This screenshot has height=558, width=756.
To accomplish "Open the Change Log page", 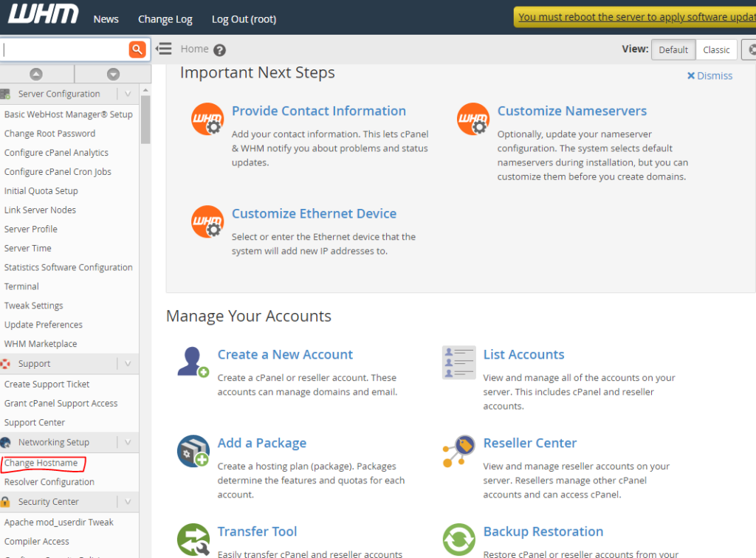I will [x=165, y=19].
